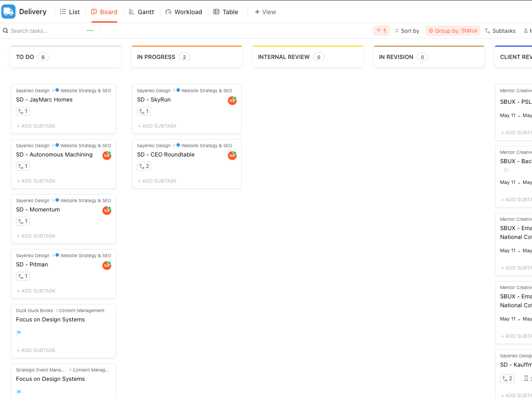Screen dimensions: 532x399
Task: Click Website Strategy & SEO on SkyRun card
Action: click(207, 90)
